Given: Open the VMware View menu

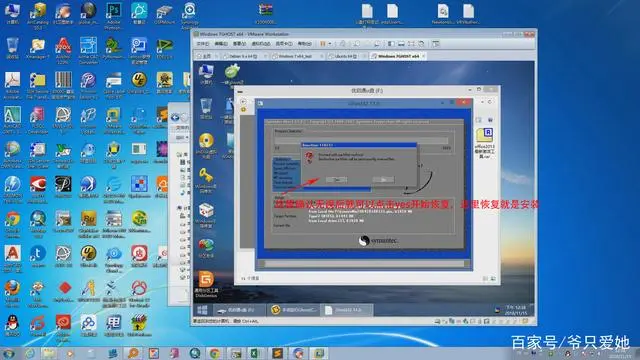Looking at the screenshot, I should point(239,44).
